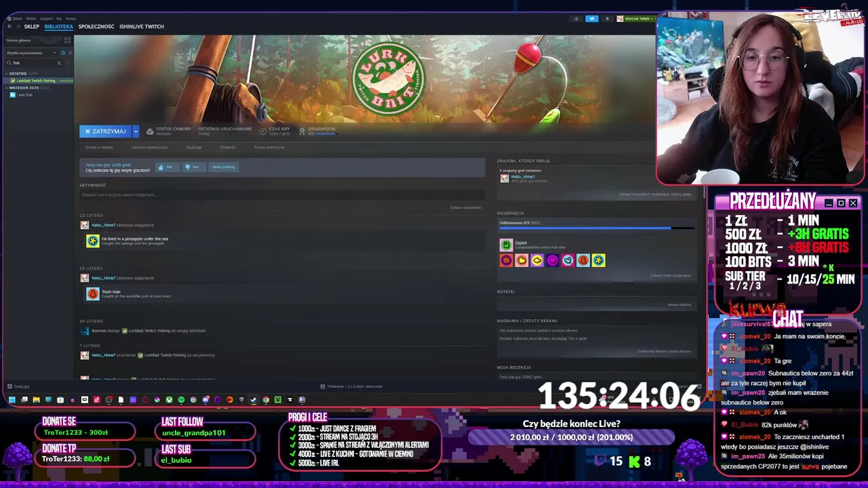This screenshot has width=868, height=488.
Task: Open the Expert achievement icon
Action: pos(506,245)
